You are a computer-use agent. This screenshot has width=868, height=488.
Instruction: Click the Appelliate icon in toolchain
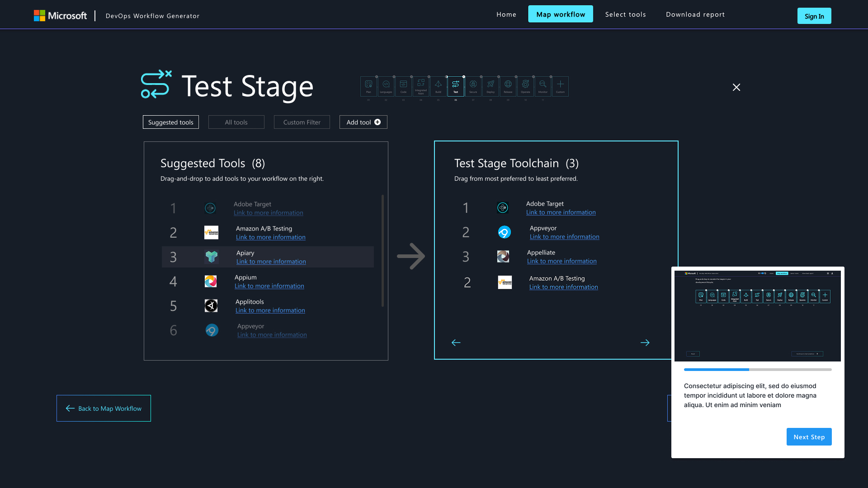[x=503, y=256]
